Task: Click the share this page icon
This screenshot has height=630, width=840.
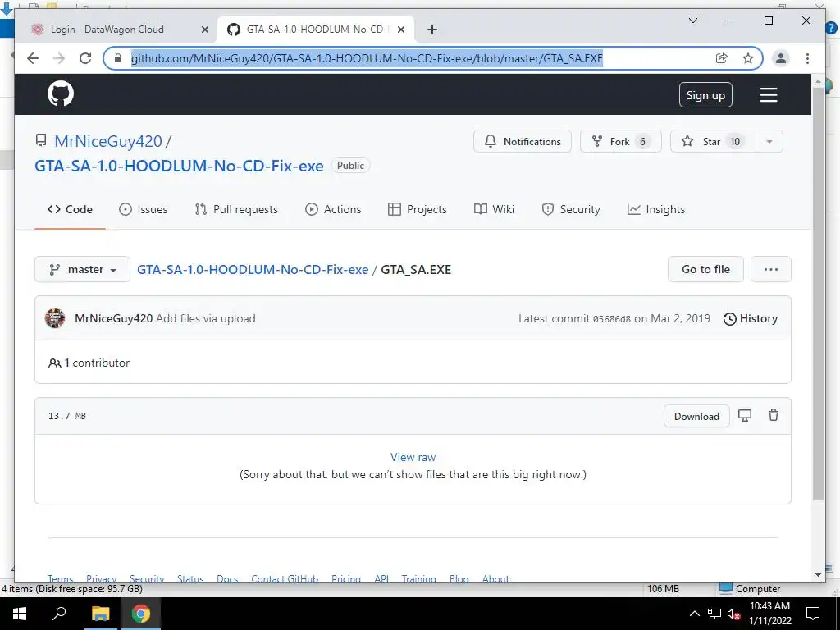Action: coord(722,58)
